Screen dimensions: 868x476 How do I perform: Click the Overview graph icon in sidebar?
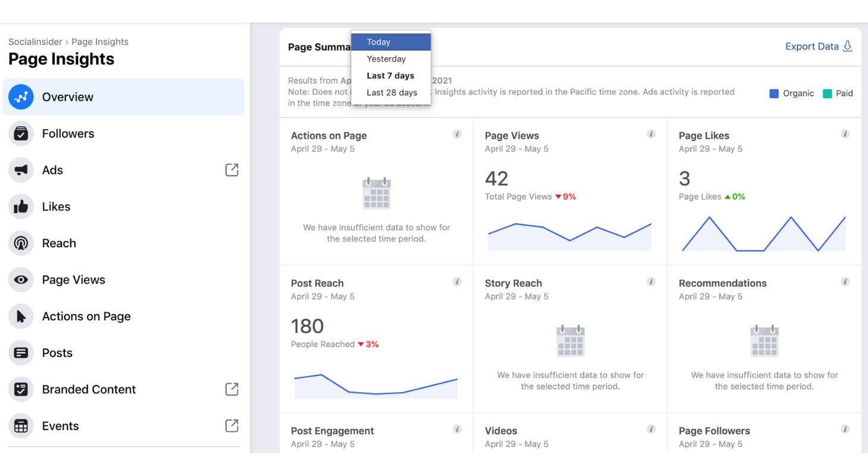tap(21, 97)
